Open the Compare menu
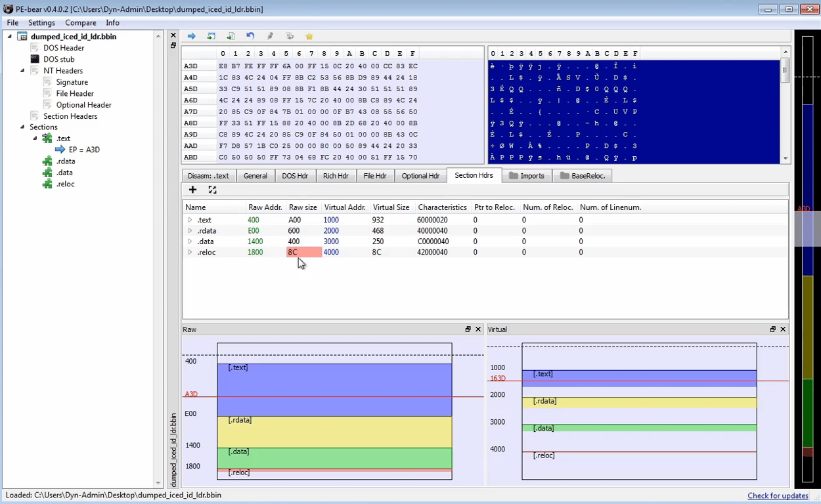This screenshot has width=821, height=504. click(80, 23)
